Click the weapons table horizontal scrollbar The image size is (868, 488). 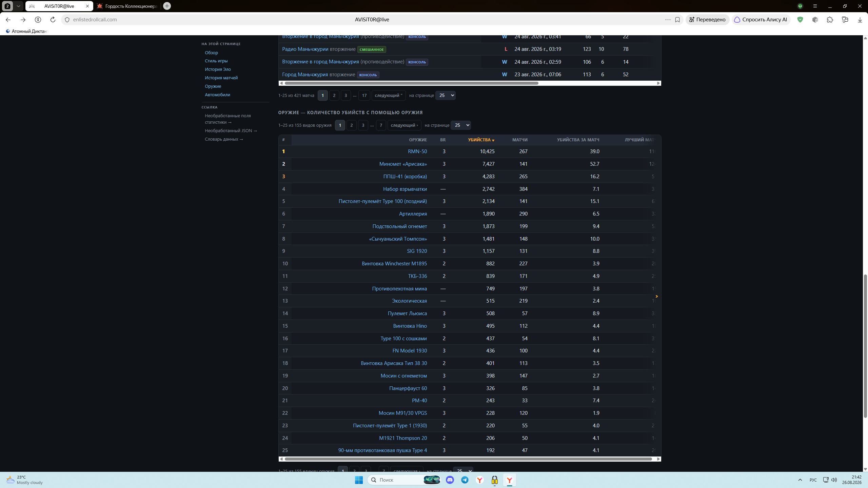pos(468,459)
